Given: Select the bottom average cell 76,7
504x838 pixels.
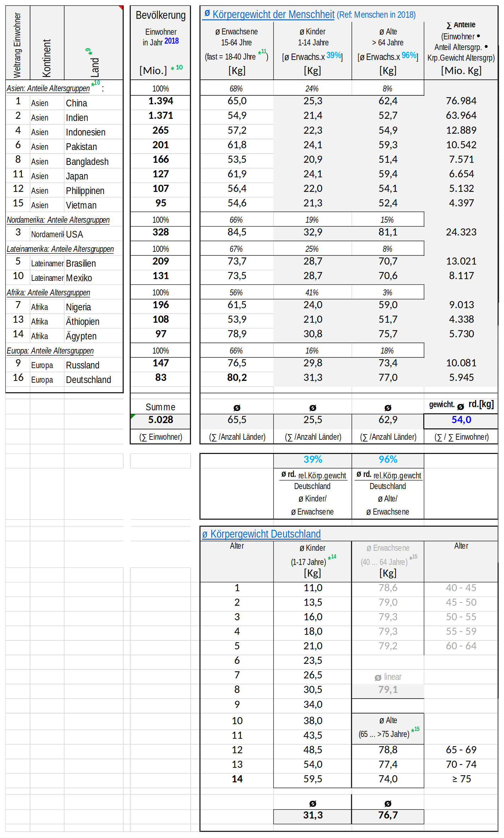Looking at the screenshot, I should (388, 815).
